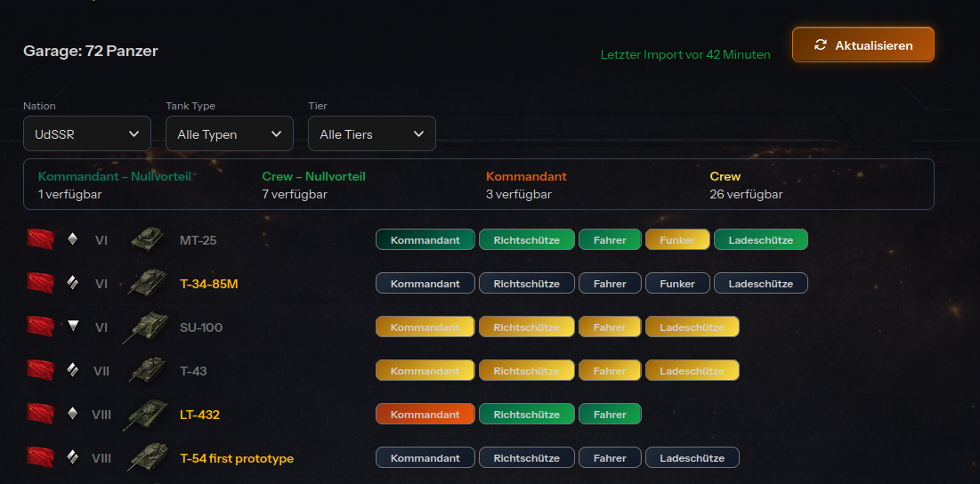Expand the Tank Type dropdown

229,134
